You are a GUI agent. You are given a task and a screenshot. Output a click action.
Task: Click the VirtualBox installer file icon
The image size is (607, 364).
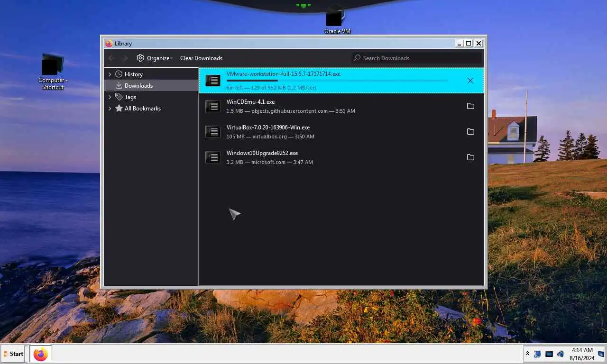213,132
